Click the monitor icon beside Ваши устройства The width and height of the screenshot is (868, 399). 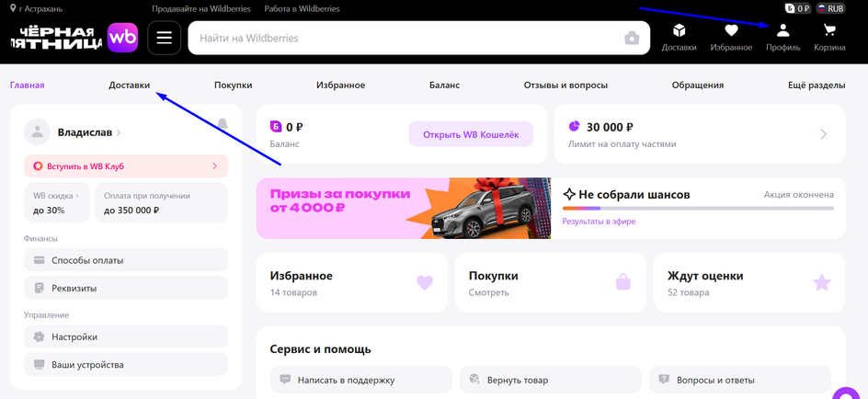(x=39, y=365)
